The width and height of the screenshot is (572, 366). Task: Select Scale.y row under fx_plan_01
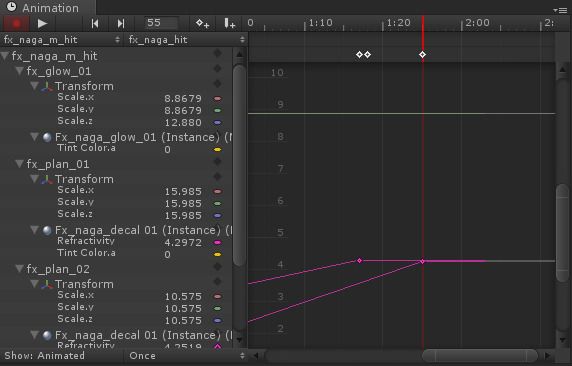[116, 203]
